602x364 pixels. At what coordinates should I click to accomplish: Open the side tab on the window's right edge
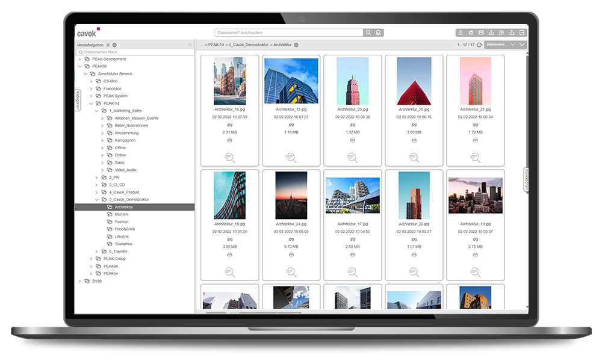point(526,180)
